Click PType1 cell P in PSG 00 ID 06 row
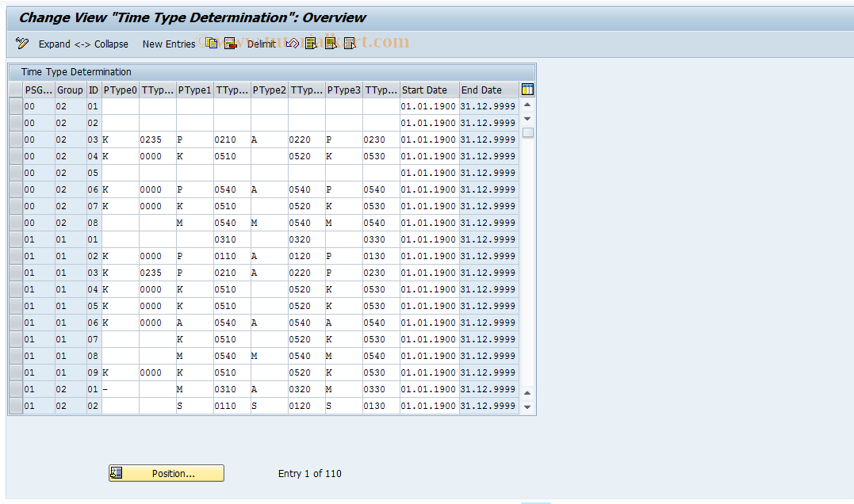This screenshot has height=504, width=854. pos(195,190)
